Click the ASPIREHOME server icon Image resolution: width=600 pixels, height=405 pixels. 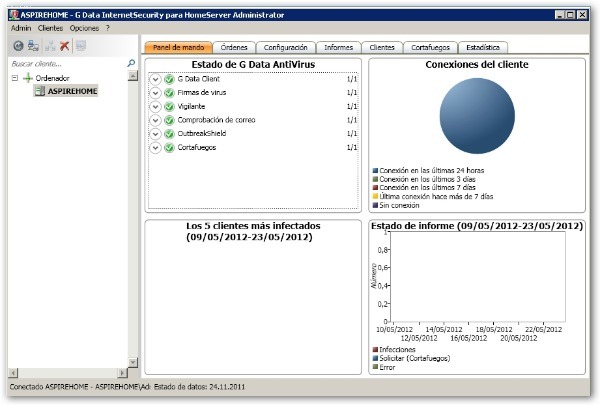[40, 91]
